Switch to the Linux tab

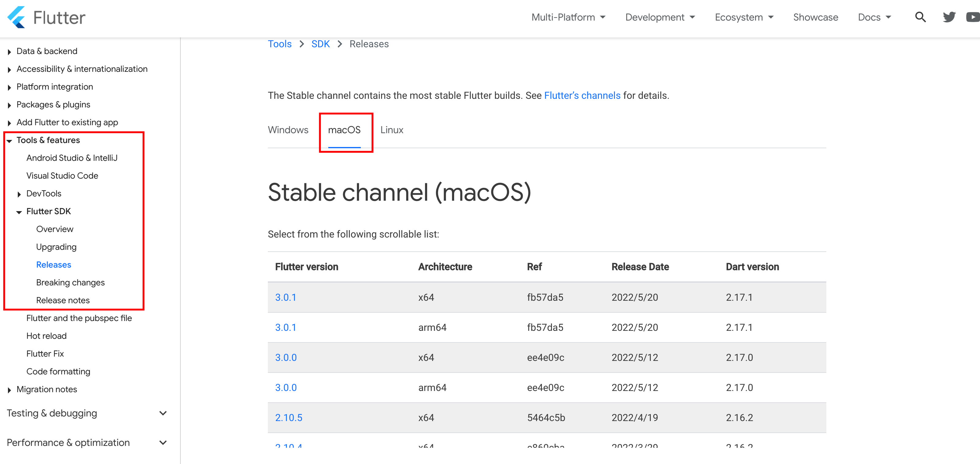coord(392,130)
